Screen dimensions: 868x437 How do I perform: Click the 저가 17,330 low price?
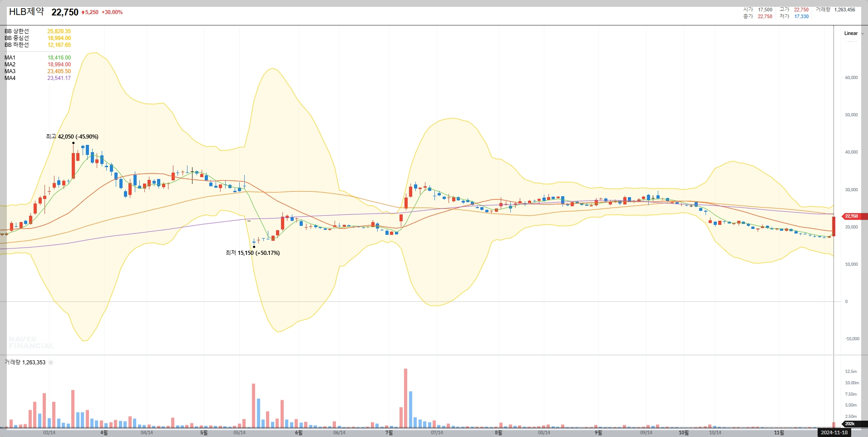(x=794, y=16)
